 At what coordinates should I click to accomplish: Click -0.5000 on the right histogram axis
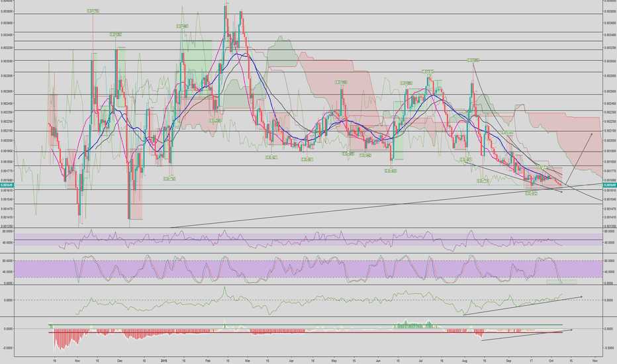610,348
